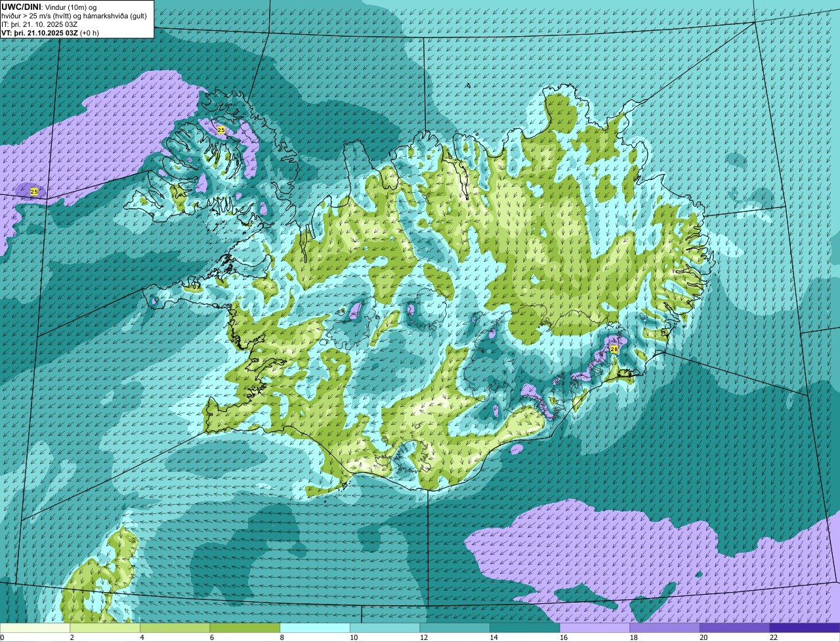Image resolution: width=840 pixels, height=642 pixels.
Task: Select the 4–6 m/s legend swatch
Action: [175, 628]
